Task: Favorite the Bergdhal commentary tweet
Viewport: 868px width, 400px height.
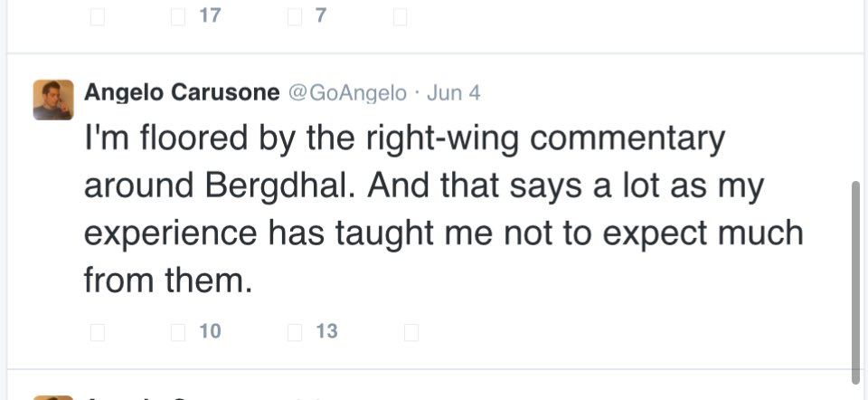Action: click(294, 332)
